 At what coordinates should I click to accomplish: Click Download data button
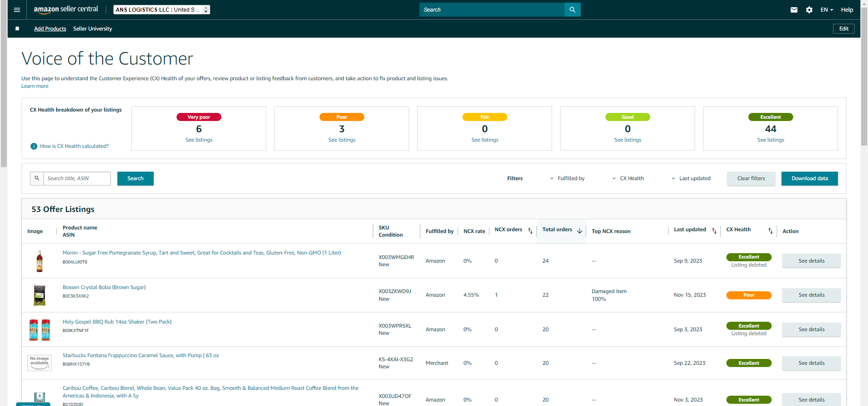(x=810, y=178)
